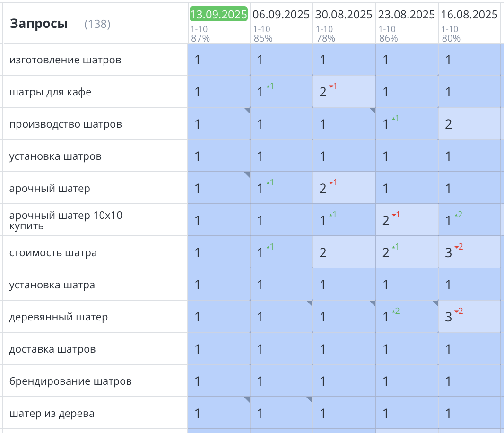Open the query изготовление шатров
This screenshot has width=504, height=433.
tap(65, 60)
